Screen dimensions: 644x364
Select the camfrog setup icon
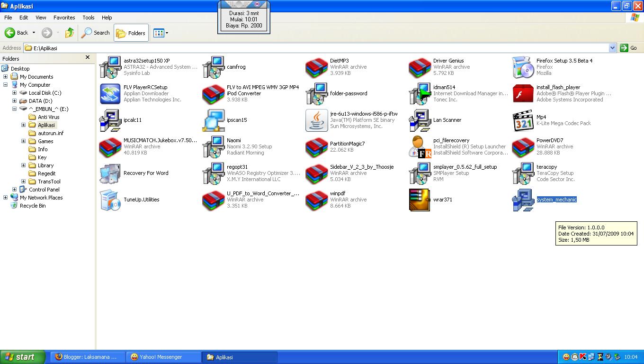coord(214,67)
